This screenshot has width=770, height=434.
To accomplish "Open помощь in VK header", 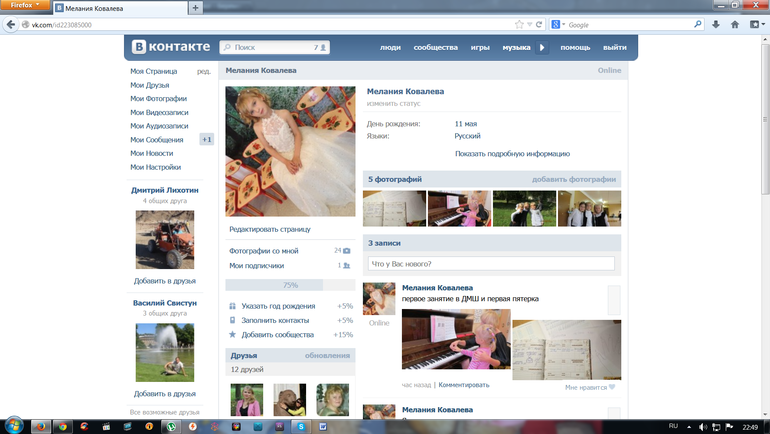I will click(x=575, y=48).
